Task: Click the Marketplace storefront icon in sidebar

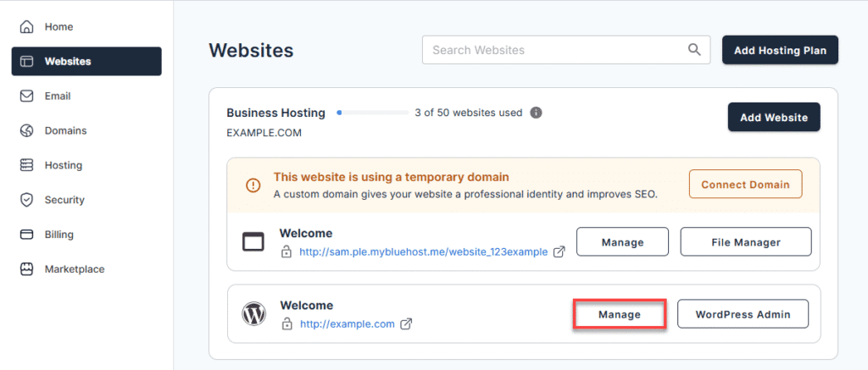Action: 26,269
